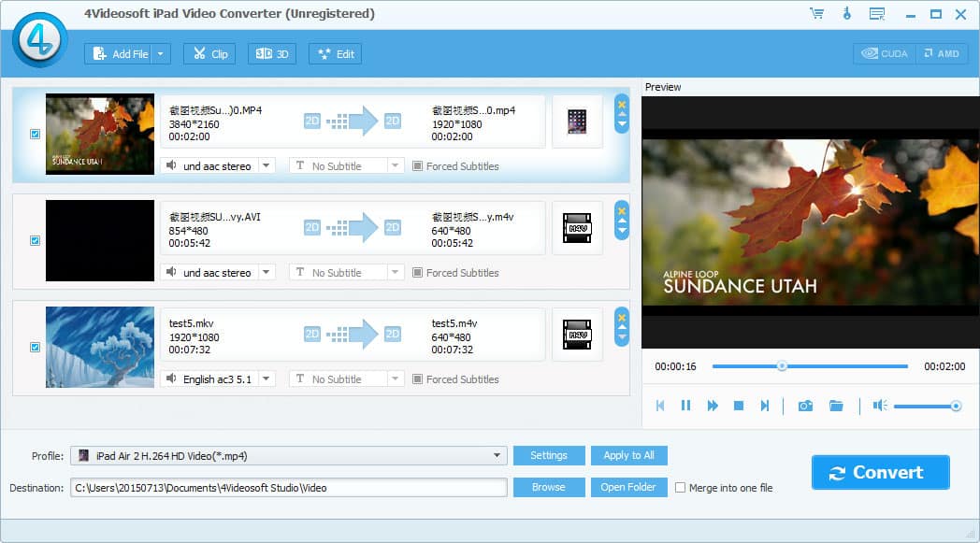Open the shopping cart purchase icon

pos(816,13)
